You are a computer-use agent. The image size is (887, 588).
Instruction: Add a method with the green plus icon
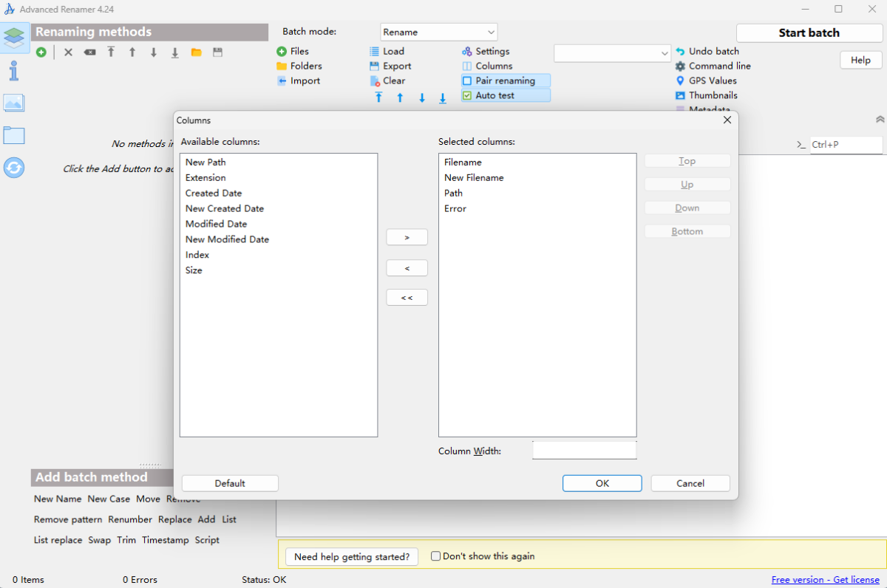[41, 52]
